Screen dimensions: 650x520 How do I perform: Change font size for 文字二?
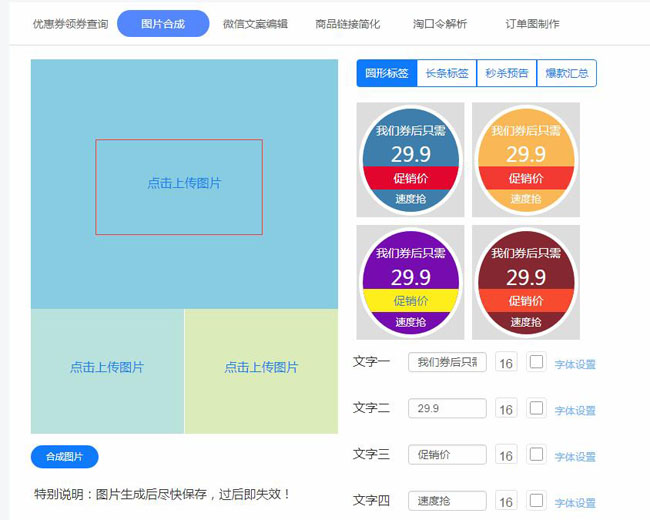click(506, 409)
